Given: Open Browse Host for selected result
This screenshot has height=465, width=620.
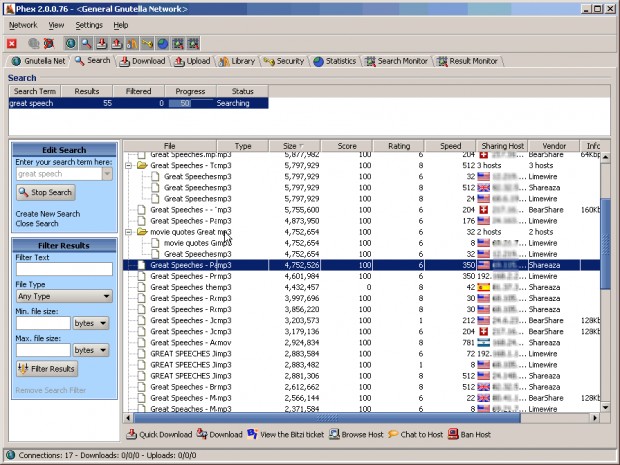Looking at the screenshot, I should pyautogui.click(x=361, y=435).
